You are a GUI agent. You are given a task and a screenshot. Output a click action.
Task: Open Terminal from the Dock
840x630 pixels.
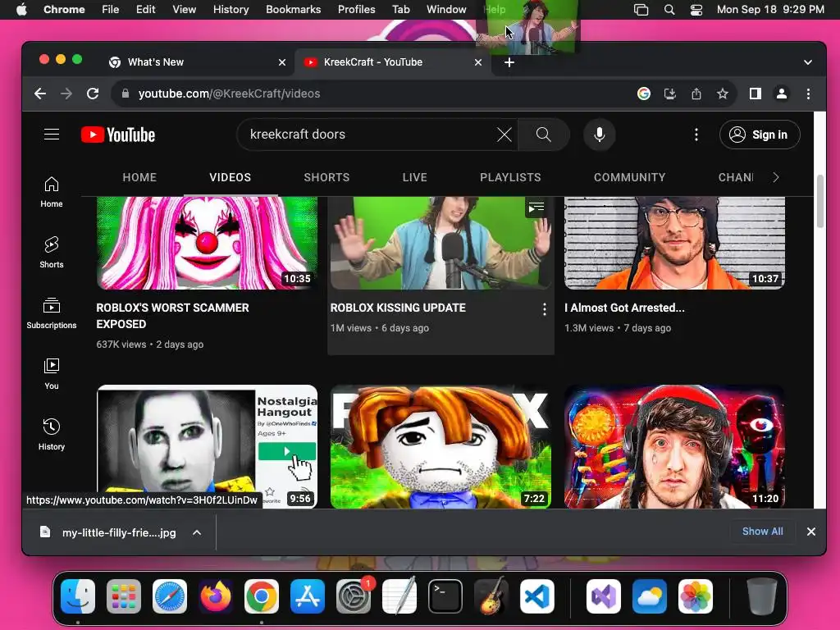coord(445,596)
